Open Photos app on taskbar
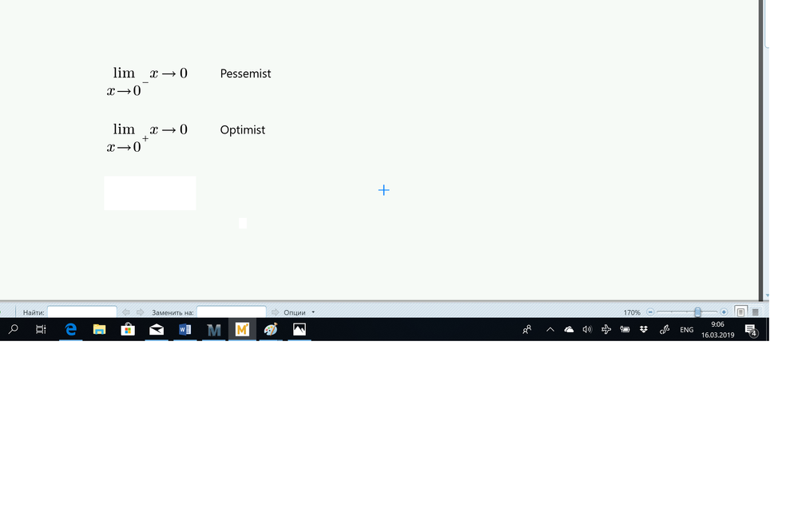798x532 pixels. point(300,329)
